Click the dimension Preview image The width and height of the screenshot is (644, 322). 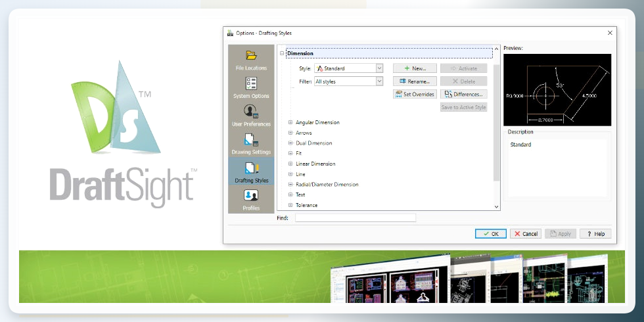557,89
